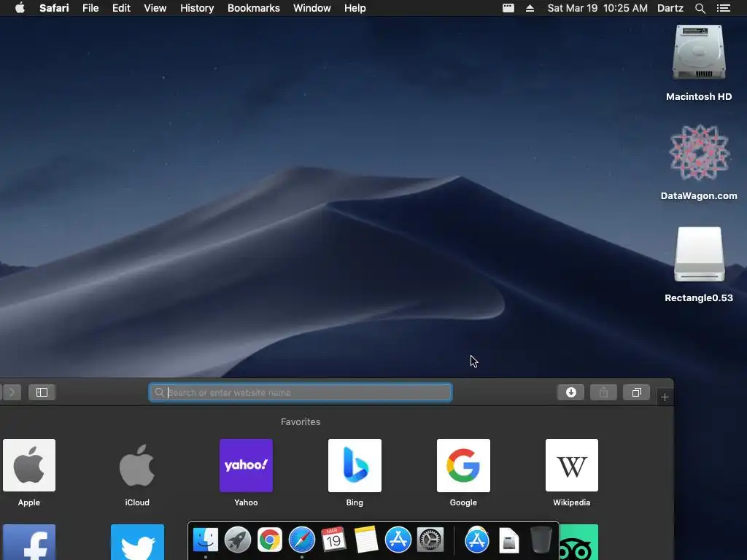Viewport: 747px width, 560px height.
Task: Open the TripAdvisor favorite tile
Action: click(x=578, y=542)
